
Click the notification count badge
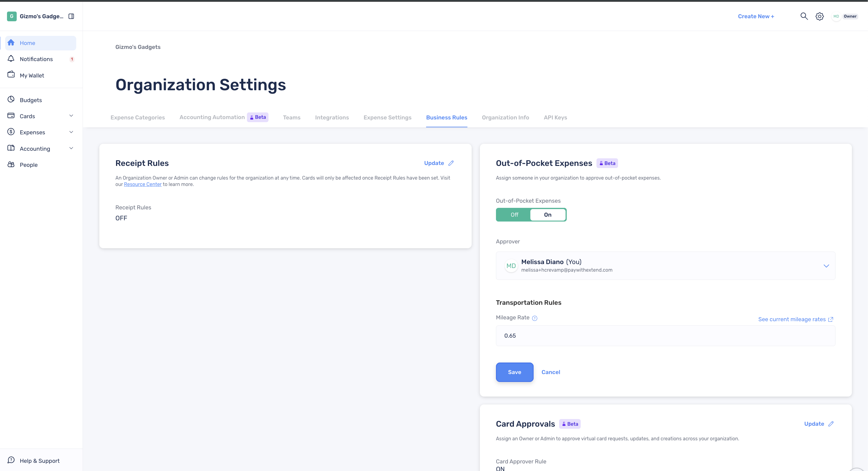72,59
